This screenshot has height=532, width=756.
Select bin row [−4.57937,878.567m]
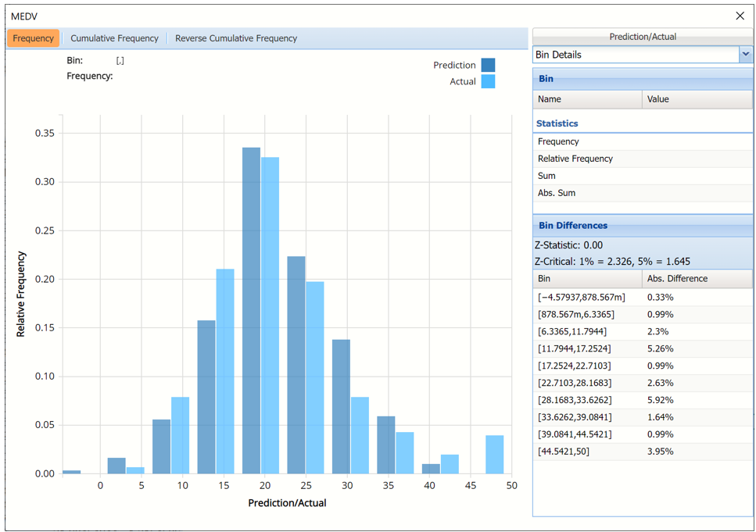[x=582, y=298]
